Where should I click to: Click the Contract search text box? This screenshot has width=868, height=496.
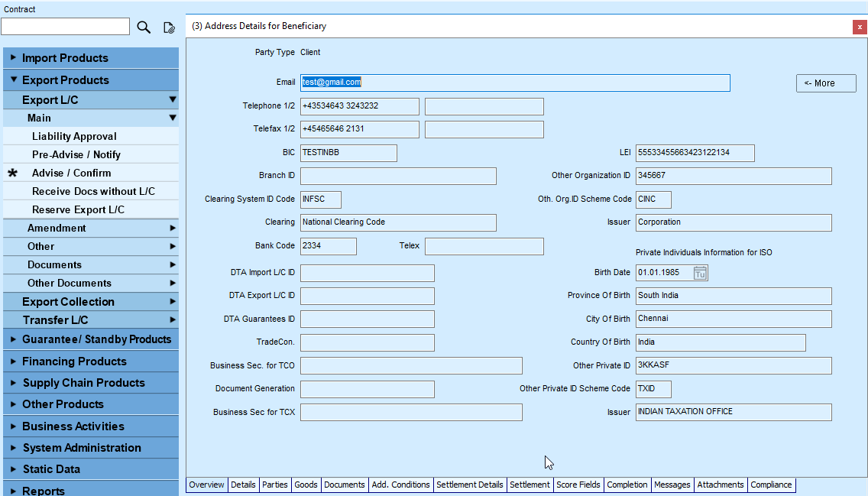point(65,27)
